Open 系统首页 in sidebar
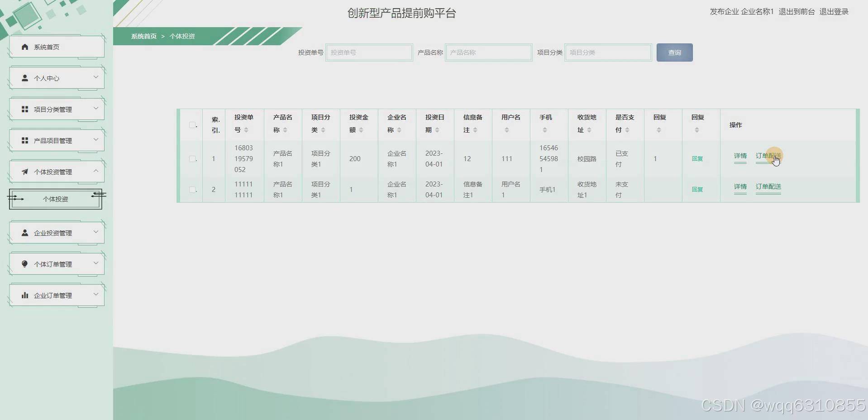Viewport: 868px width, 420px height. tap(57, 47)
